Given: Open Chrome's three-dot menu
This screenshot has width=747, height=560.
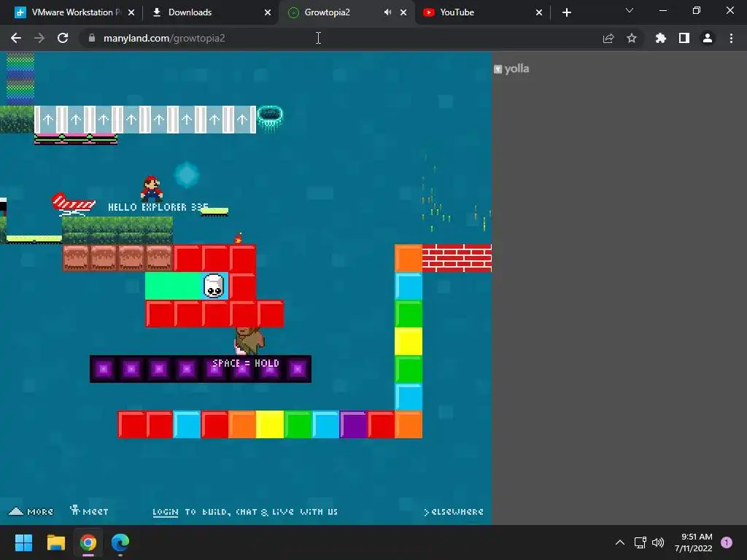Looking at the screenshot, I should [x=731, y=38].
